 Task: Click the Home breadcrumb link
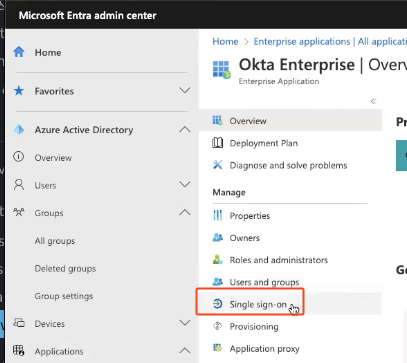225,41
